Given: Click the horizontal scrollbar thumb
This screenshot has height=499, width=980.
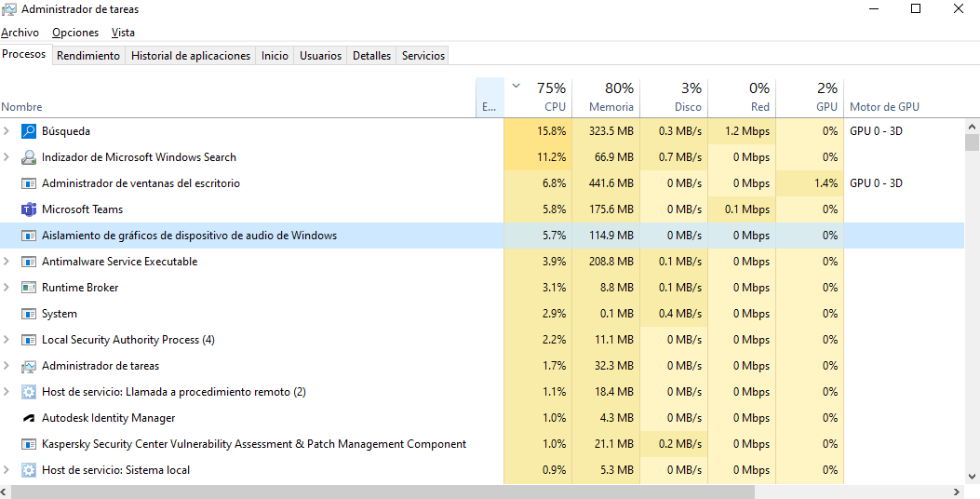Looking at the screenshot, I should pyautogui.click(x=383, y=492).
